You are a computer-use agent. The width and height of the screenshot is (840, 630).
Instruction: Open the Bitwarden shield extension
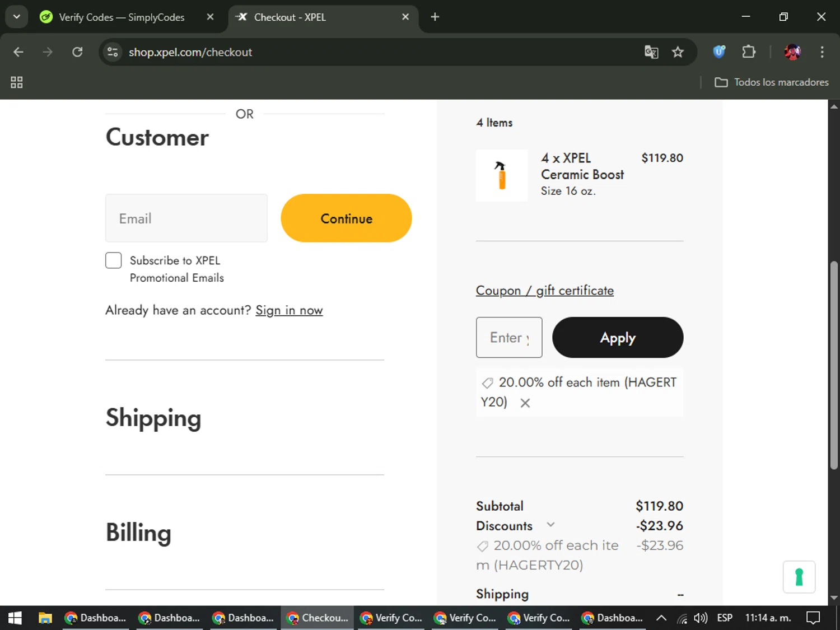tap(719, 52)
